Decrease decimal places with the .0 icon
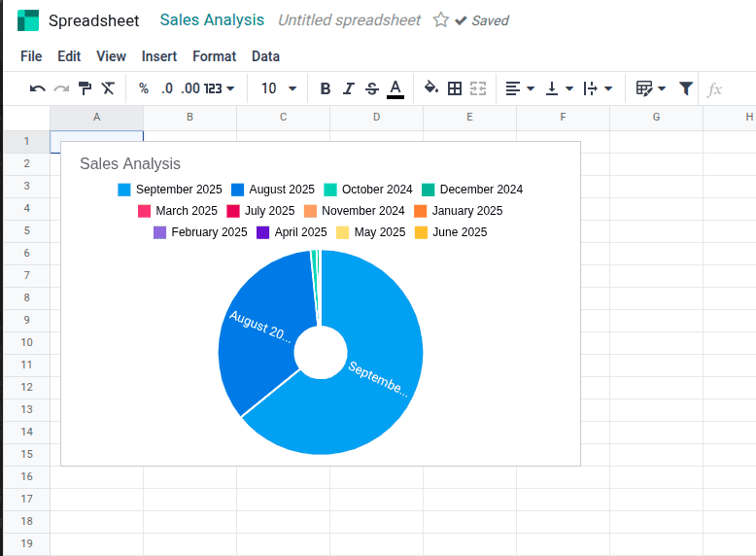The image size is (756, 556). pyautogui.click(x=167, y=88)
